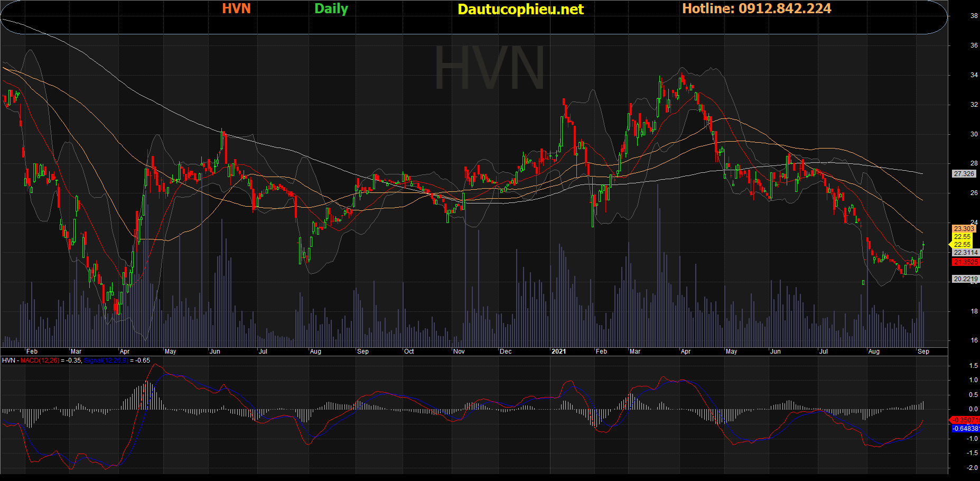This screenshot has height=481, width=980.
Task: Click the Sep label at axis end
Action: [923, 351]
